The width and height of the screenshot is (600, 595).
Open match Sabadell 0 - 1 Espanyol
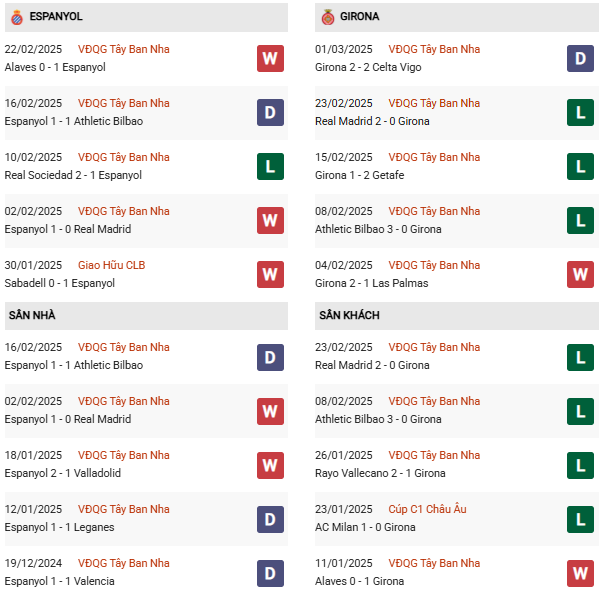tap(59, 283)
